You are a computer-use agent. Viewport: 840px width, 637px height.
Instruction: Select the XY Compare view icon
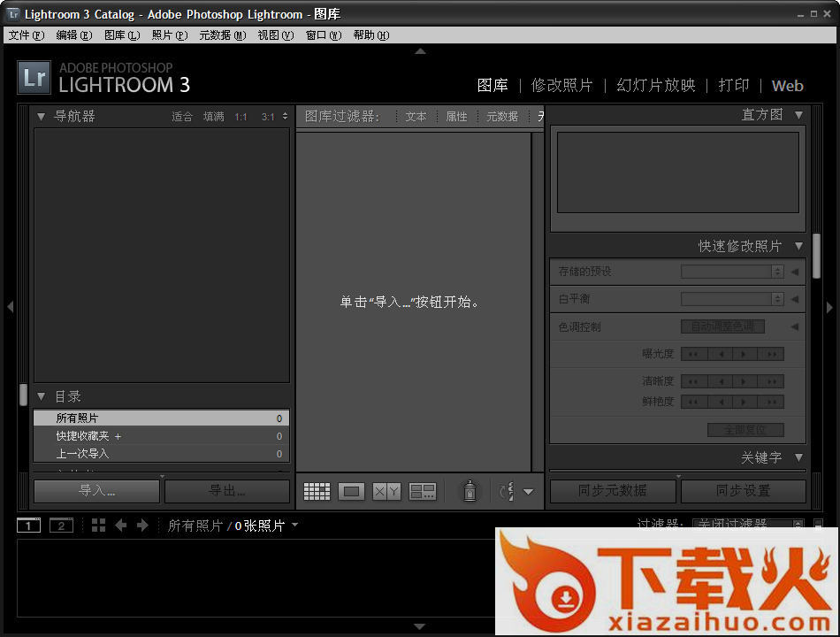386,491
